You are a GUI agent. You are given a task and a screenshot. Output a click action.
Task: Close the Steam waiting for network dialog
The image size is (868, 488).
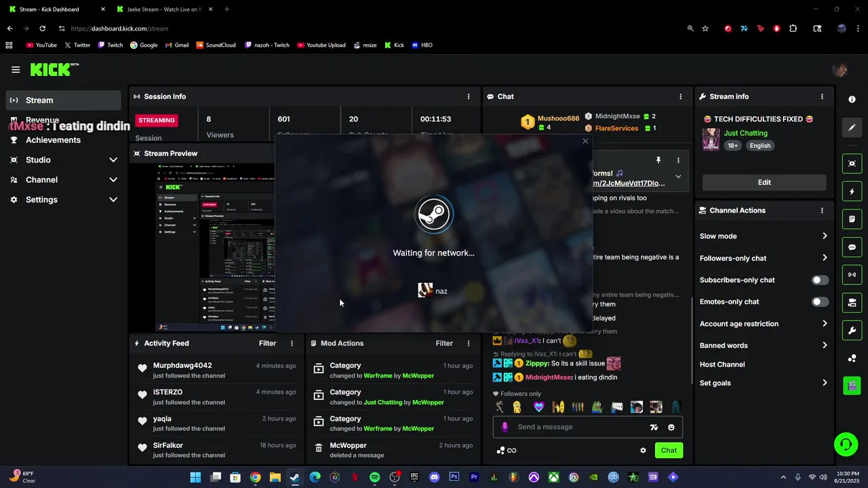pos(585,141)
